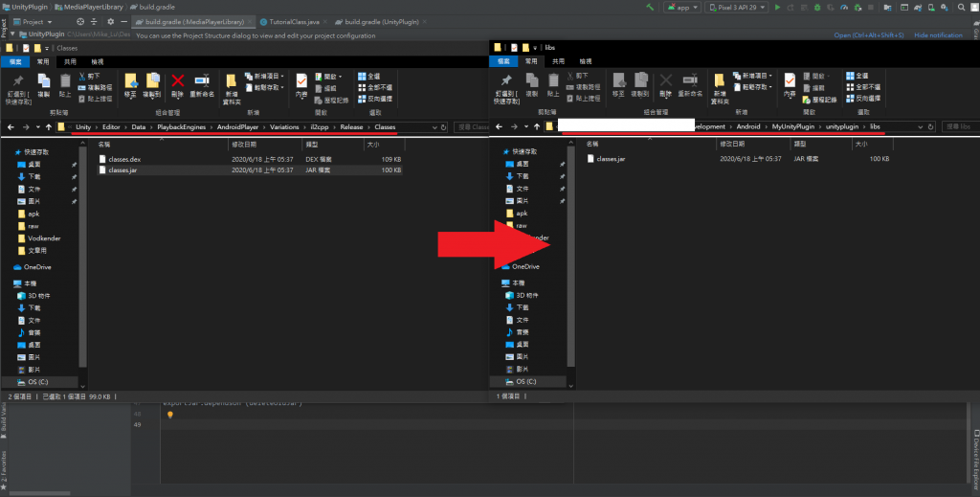Refresh the libs window address bar
Viewport: 980px width, 497px height.
point(930,126)
